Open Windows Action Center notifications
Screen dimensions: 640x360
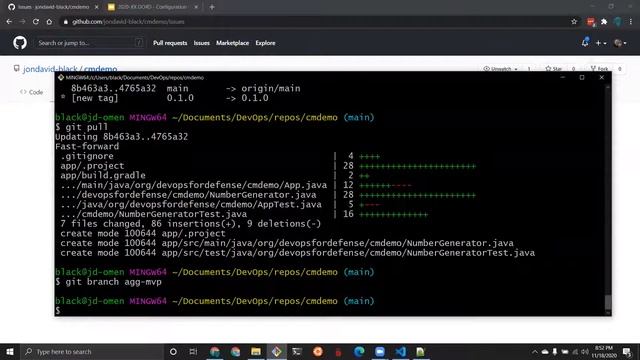[x=627, y=351]
